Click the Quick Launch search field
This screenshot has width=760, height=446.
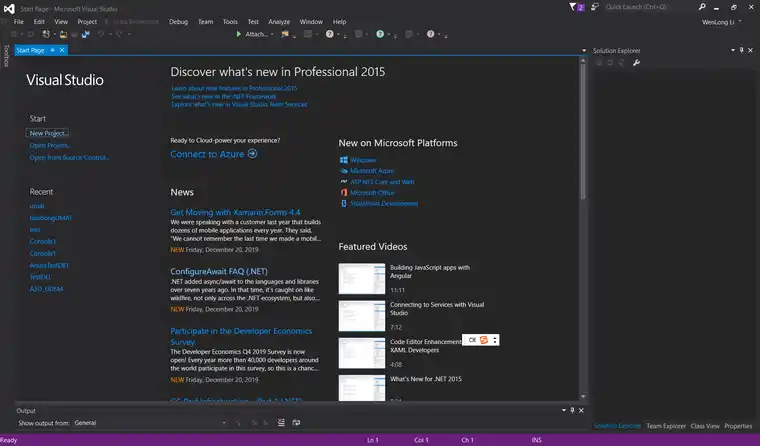(x=649, y=7)
